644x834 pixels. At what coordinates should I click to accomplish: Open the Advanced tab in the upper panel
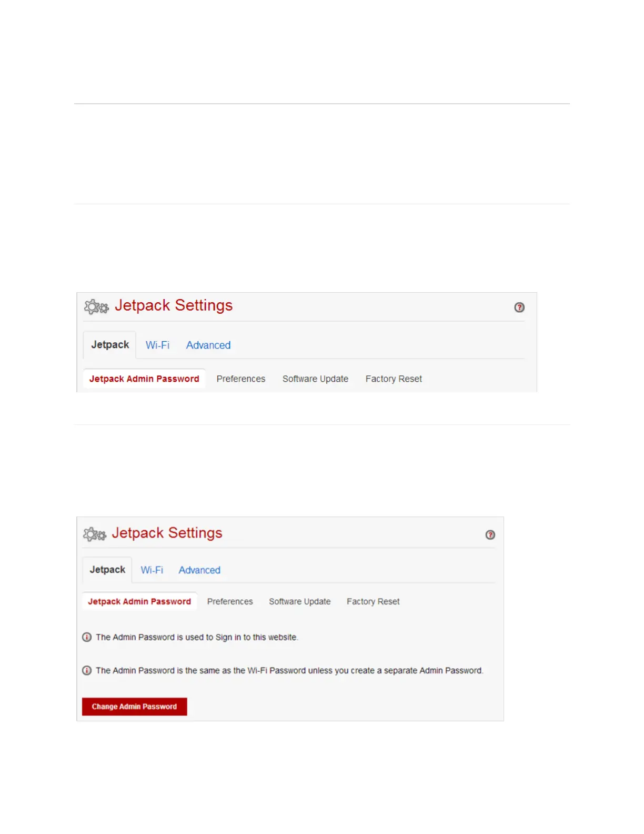pyautogui.click(x=208, y=345)
